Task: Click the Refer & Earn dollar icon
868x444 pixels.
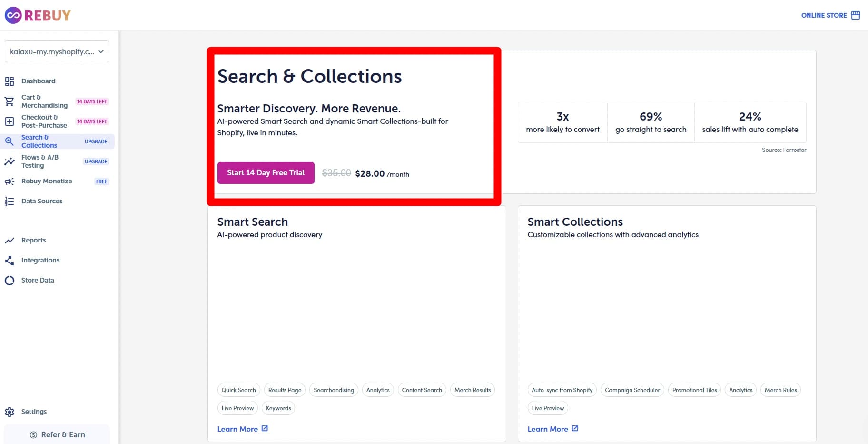Action: pyautogui.click(x=33, y=435)
